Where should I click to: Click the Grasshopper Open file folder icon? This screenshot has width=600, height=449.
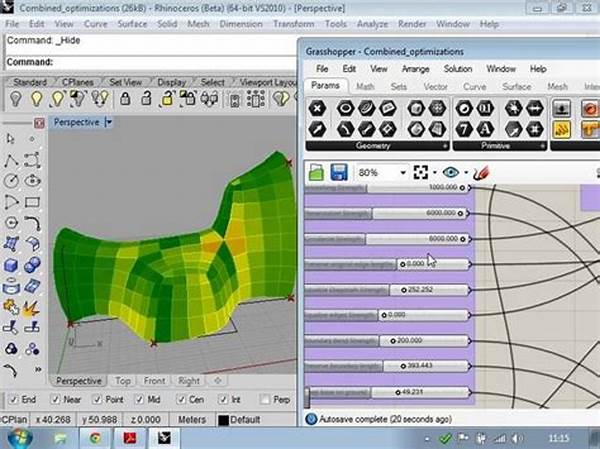(316, 173)
